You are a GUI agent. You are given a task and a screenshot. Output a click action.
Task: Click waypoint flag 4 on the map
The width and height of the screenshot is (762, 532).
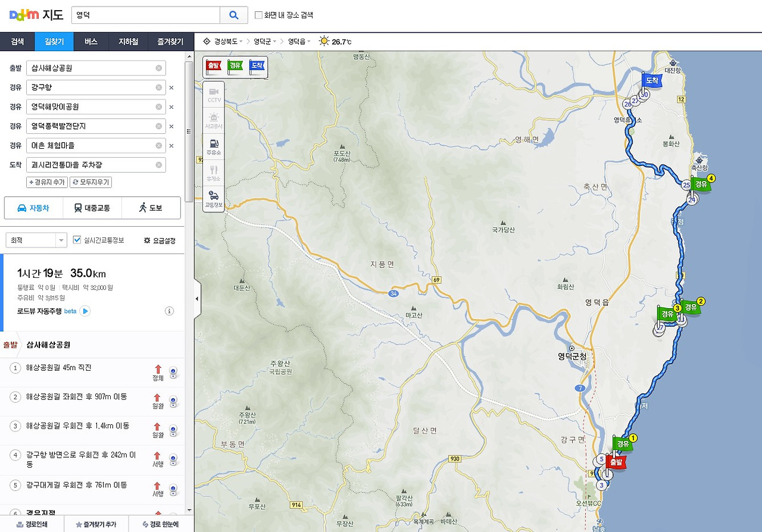tap(702, 183)
